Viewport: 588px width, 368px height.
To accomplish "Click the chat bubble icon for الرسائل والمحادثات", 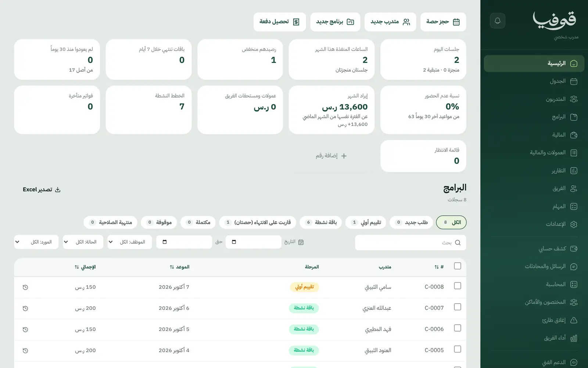I will (x=574, y=266).
